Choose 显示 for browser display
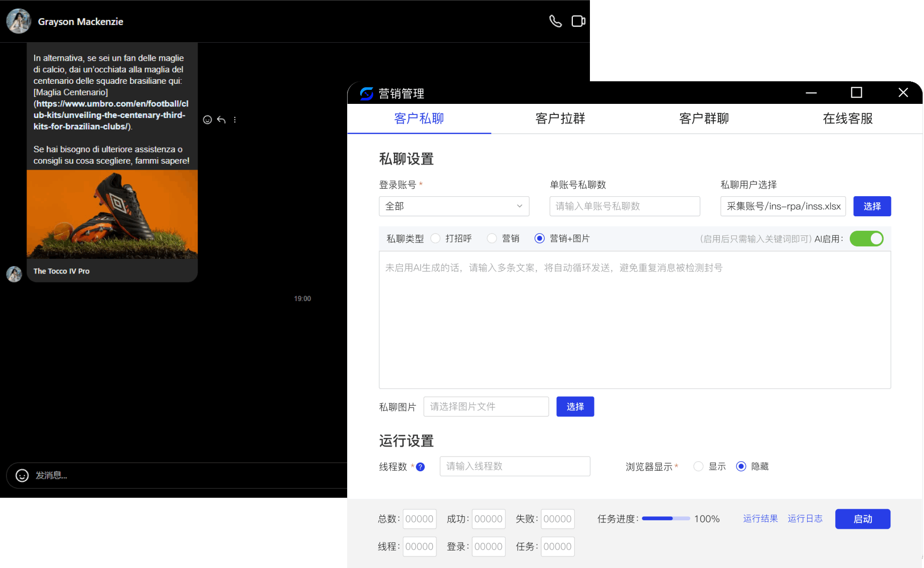This screenshot has height=568, width=924. pos(698,467)
